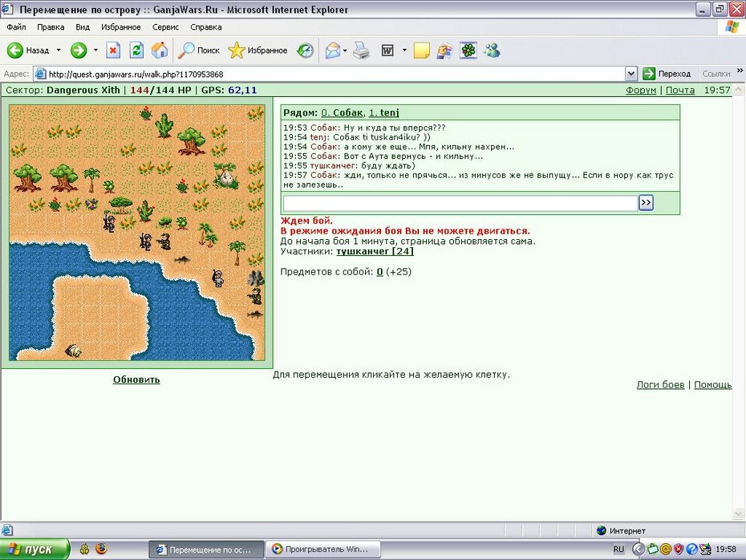746x560 pixels.
Task: Open the Messenger people icon
Action: tap(492, 50)
